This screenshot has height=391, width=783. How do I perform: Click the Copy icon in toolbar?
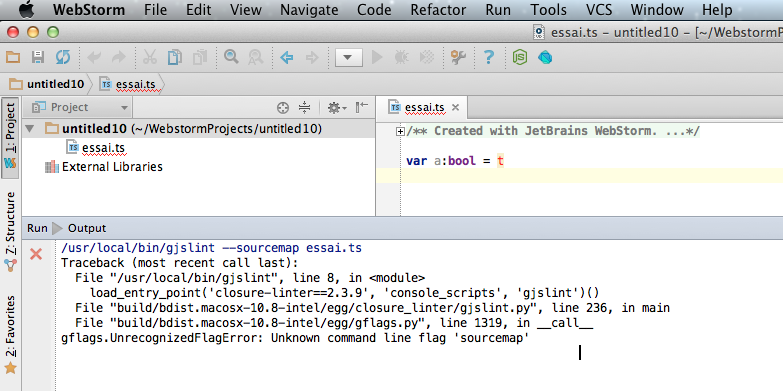pos(174,57)
